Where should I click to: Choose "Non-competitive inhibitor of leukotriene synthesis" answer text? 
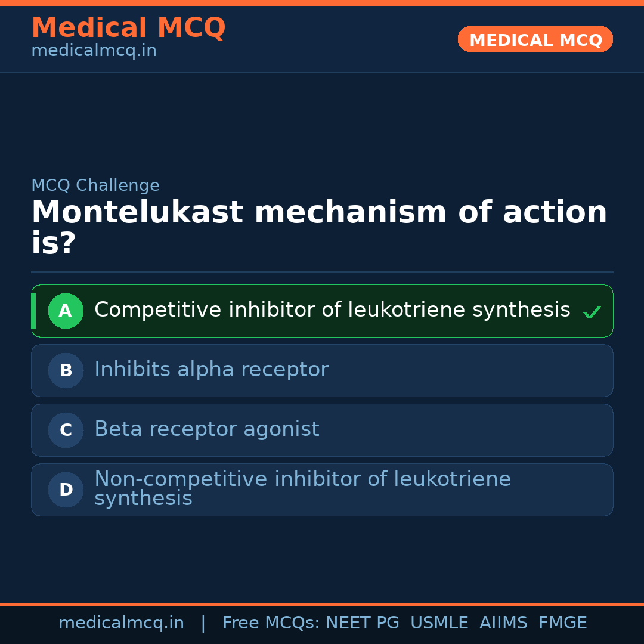pyautogui.click(x=302, y=488)
